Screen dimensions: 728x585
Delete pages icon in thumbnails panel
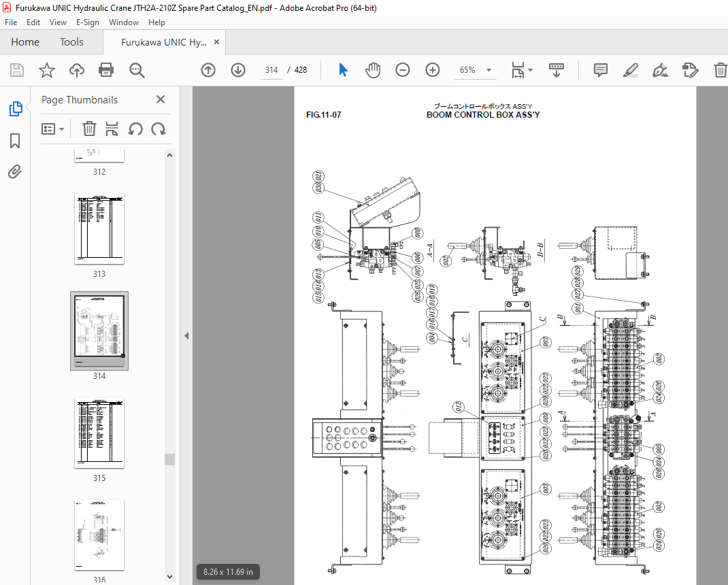[89, 129]
